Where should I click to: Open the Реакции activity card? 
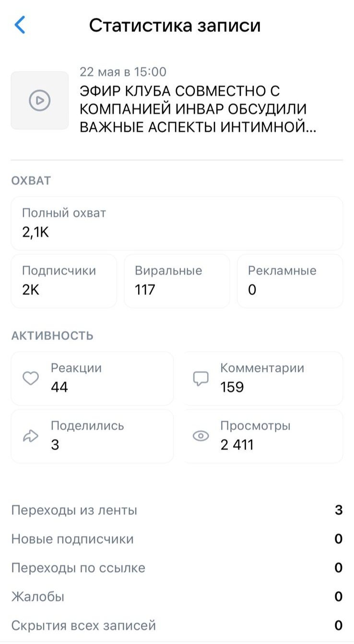coord(92,378)
